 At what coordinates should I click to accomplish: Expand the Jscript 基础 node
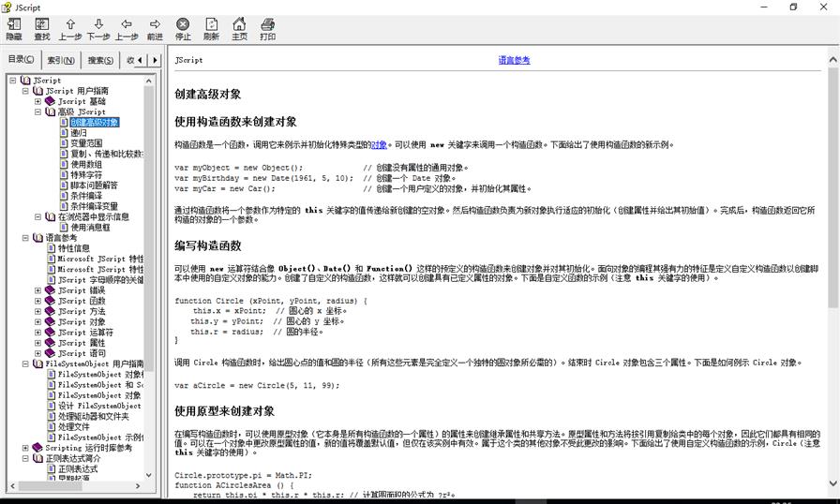click(38, 101)
